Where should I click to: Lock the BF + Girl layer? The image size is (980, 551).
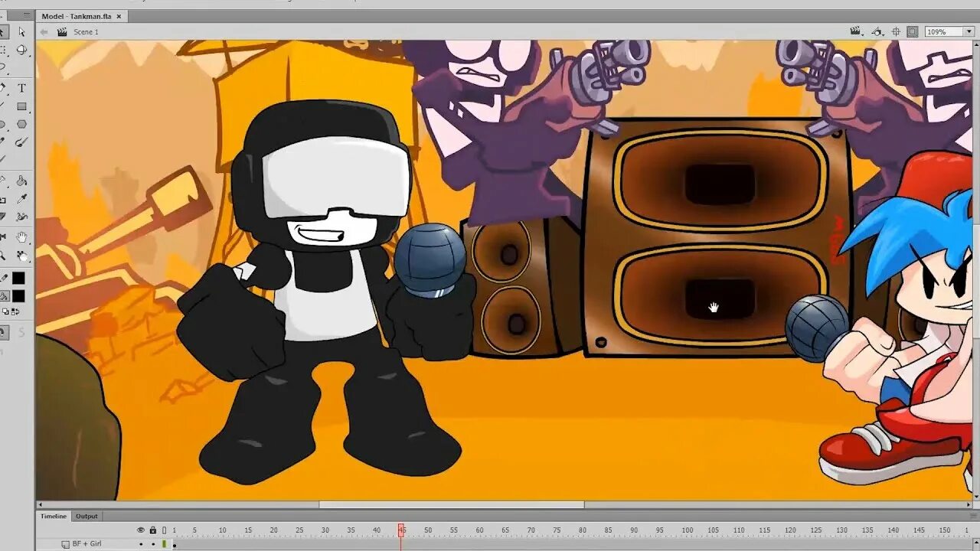point(152,544)
